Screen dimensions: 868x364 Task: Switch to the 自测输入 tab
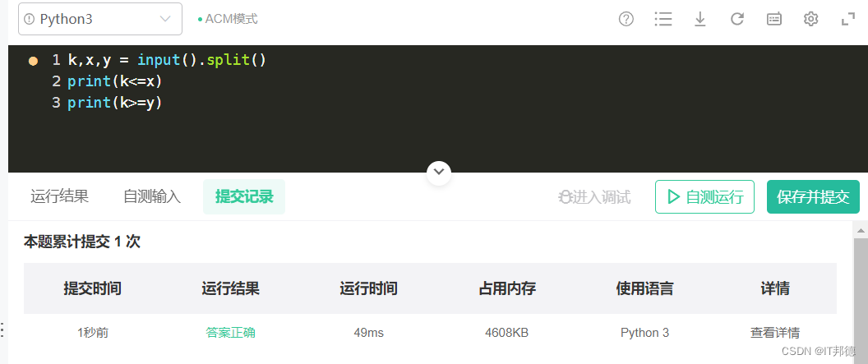coord(152,196)
